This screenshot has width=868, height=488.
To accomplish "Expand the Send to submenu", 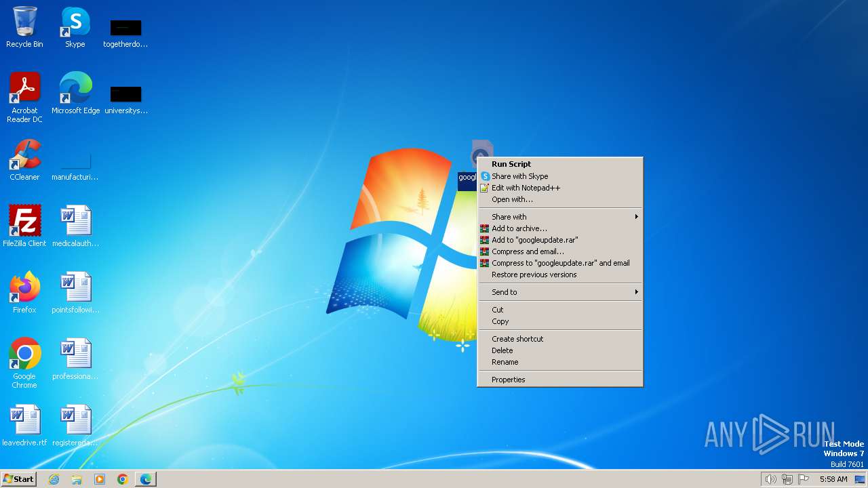I will [x=560, y=292].
